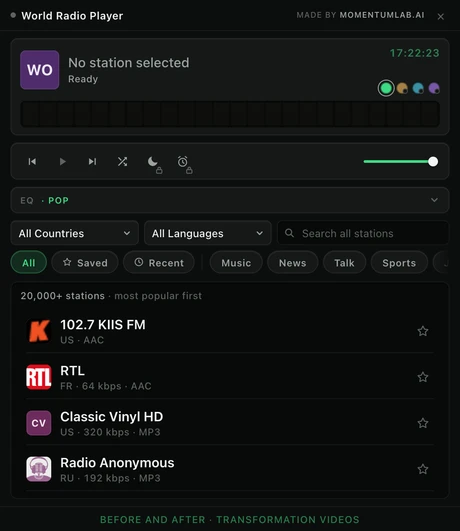Star the Classic Vinyl HD station
Screen dimensions: 460x531
(423, 423)
